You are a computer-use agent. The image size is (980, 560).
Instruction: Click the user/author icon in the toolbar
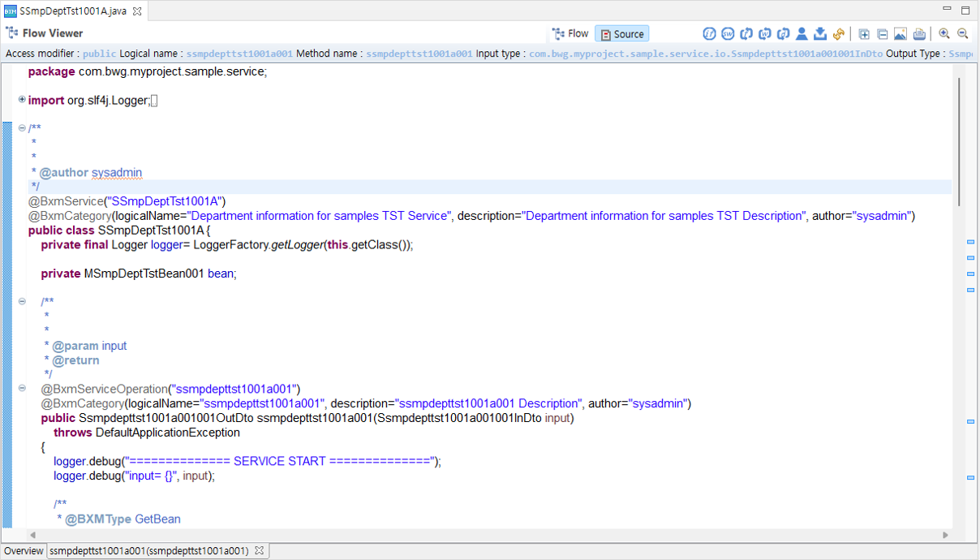(x=802, y=35)
